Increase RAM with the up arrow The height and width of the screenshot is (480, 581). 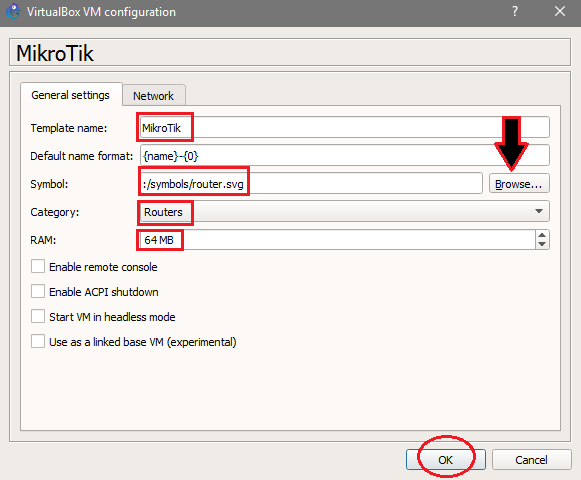(542, 235)
